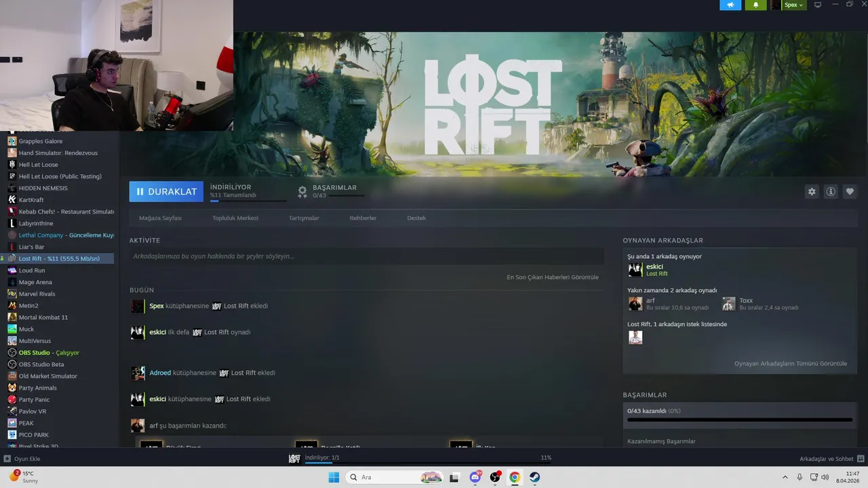Screen dimensions: 868x488
Task: Click the Marvel Rivals game icon
Action: [12, 293]
